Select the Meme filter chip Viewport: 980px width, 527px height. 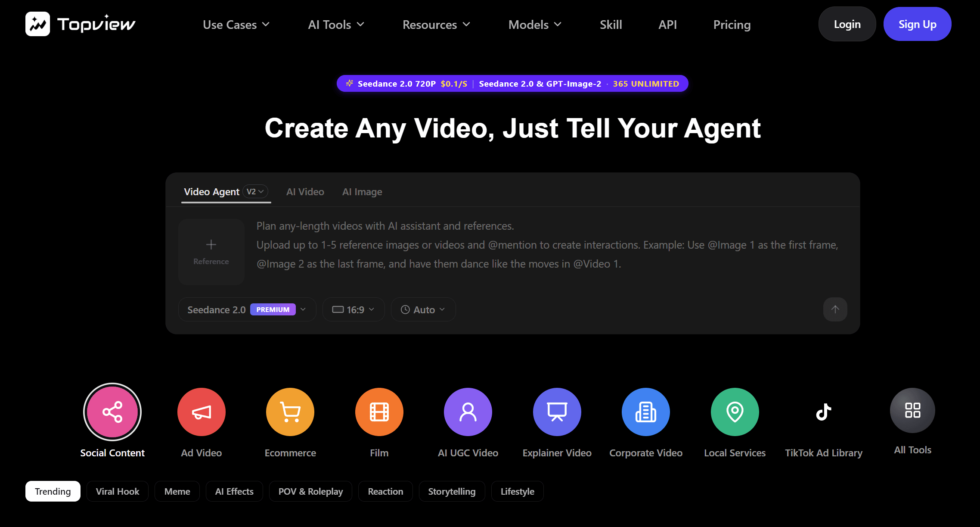177,491
